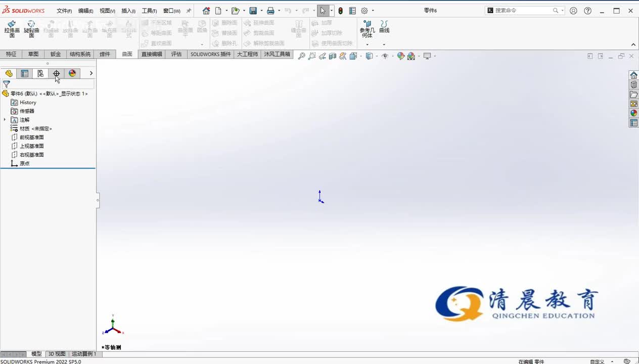The width and height of the screenshot is (639, 364).
Task: Click the Open file icon
Action: (235, 11)
